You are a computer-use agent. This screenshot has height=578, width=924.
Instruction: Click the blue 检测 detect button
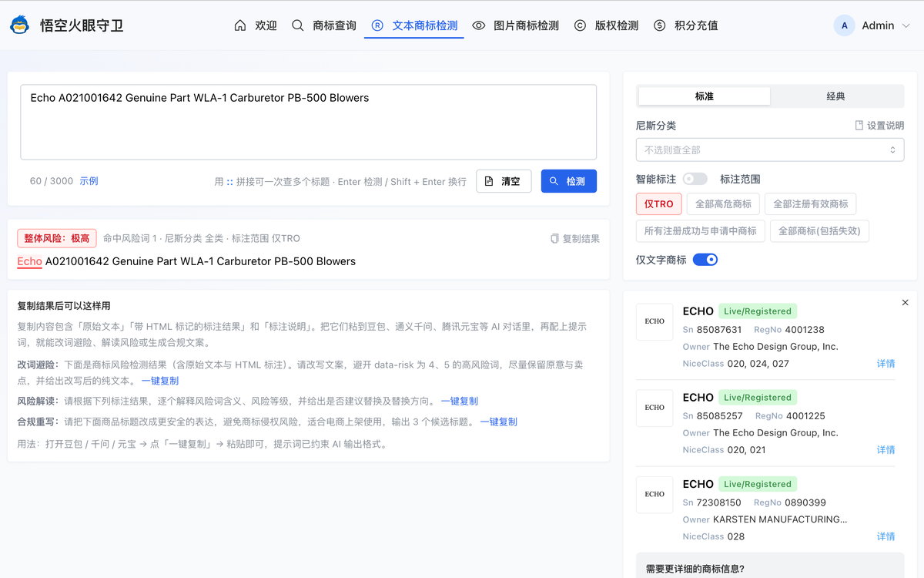(x=568, y=181)
